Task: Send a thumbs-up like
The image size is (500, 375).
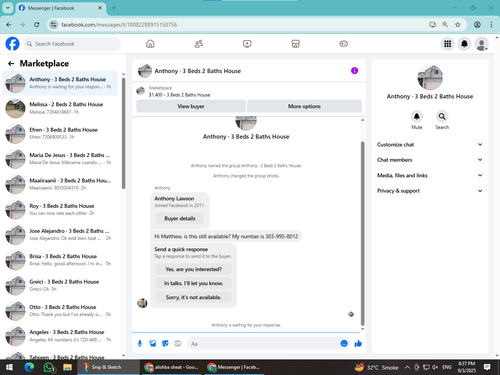Action: [x=358, y=343]
